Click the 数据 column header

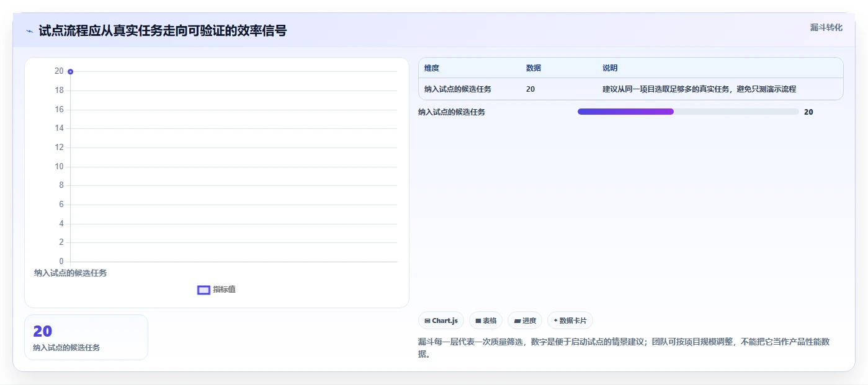[534, 68]
